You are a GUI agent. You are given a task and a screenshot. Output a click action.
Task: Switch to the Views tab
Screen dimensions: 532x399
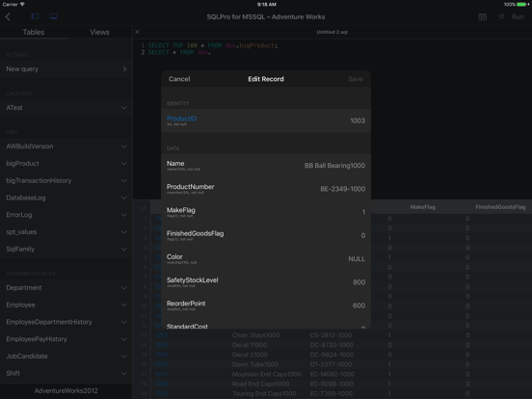[99, 32]
